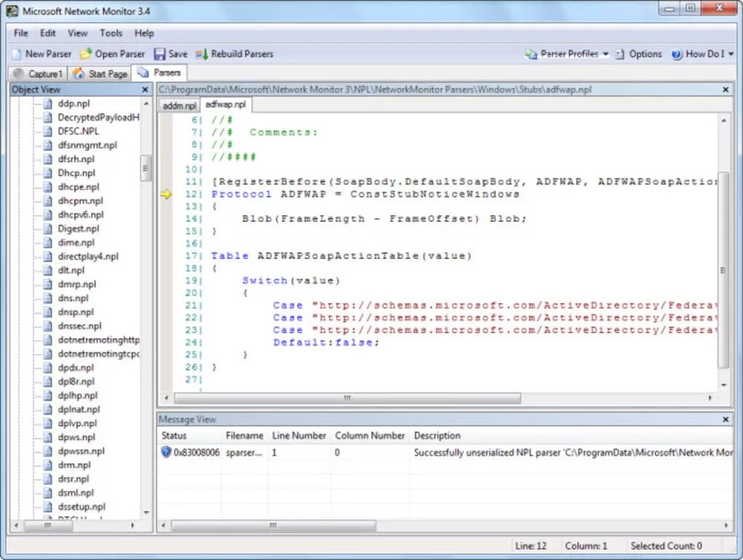743x560 pixels.
Task: Open the File menu
Action: (x=20, y=33)
